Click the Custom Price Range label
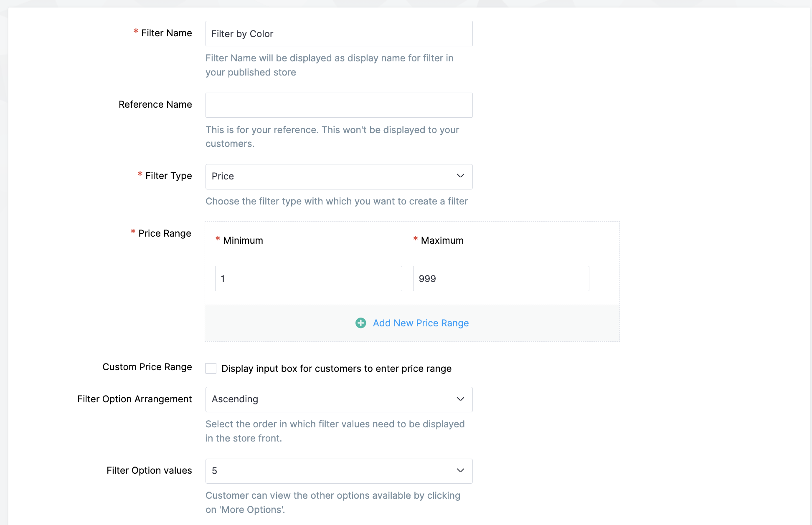Viewport: 812px width, 525px height. pos(147,367)
